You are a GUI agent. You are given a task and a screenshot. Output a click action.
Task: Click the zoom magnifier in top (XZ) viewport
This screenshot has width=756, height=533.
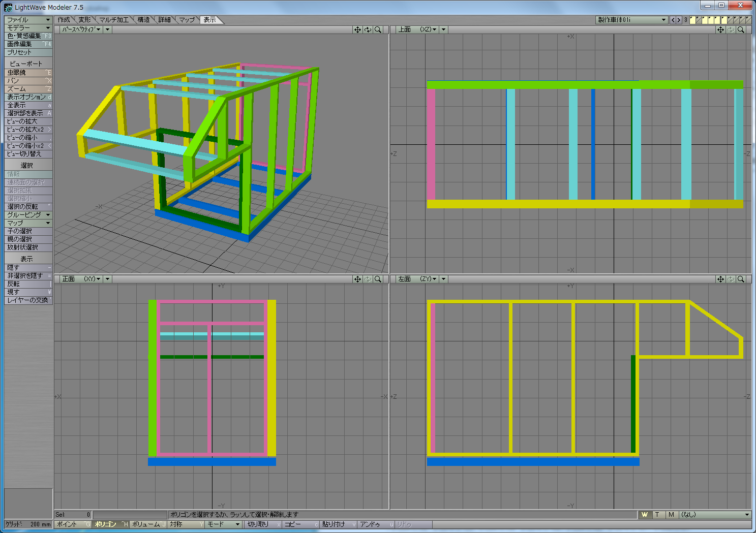(741, 30)
